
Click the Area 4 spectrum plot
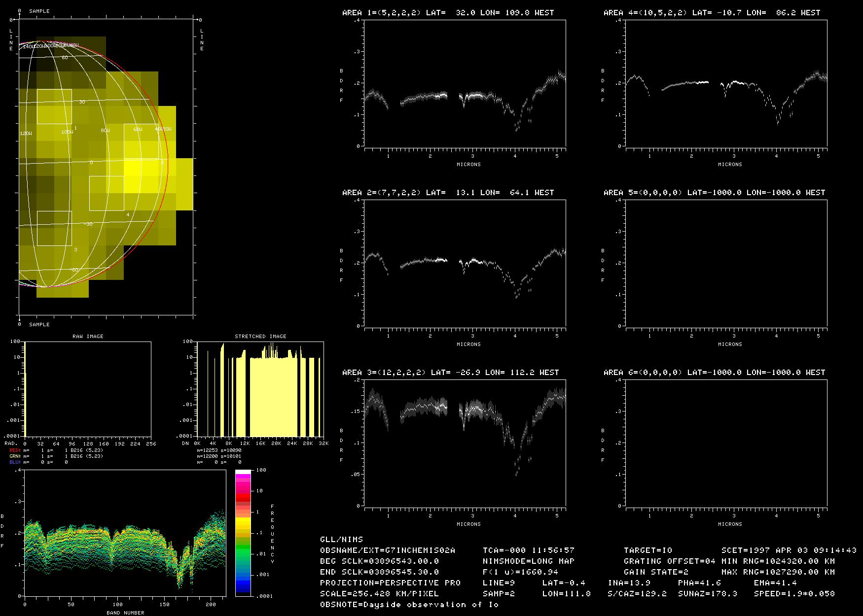(726, 84)
